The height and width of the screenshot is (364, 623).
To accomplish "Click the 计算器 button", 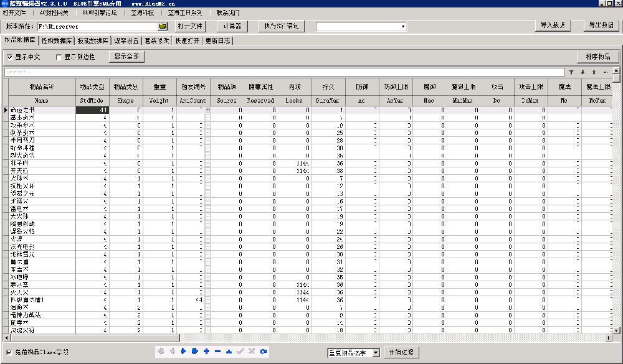I will coord(232,26).
